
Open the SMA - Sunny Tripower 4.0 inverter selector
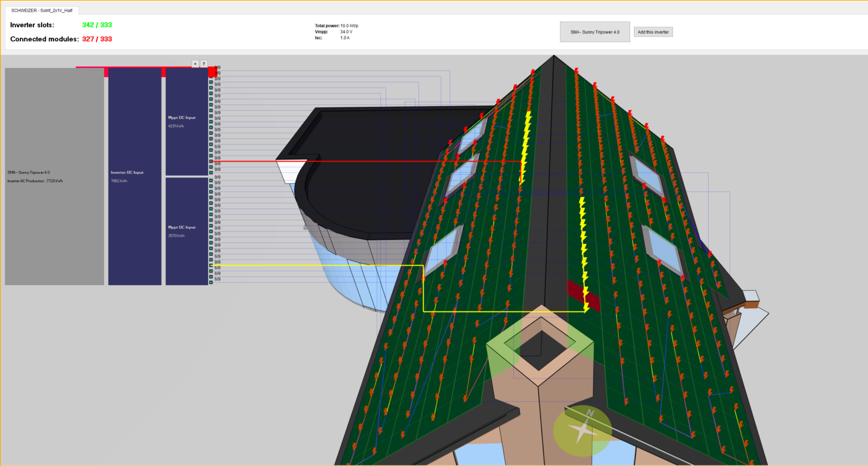click(594, 32)
